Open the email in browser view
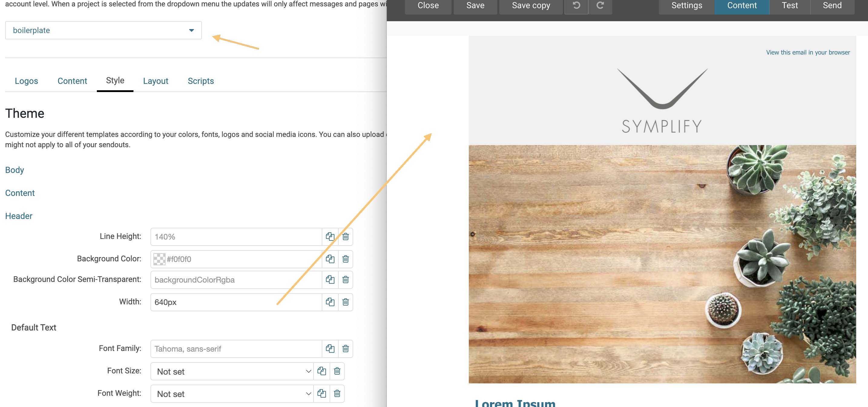 [x=808, y=52]
